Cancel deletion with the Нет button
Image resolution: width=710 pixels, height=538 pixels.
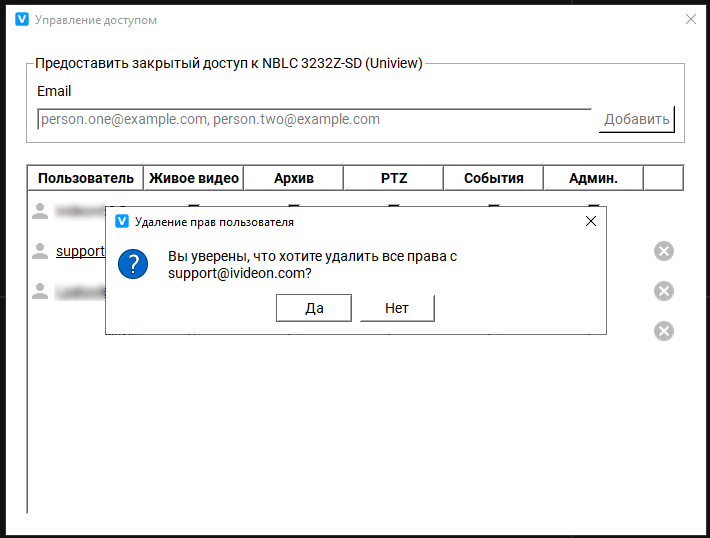point(397,308)
